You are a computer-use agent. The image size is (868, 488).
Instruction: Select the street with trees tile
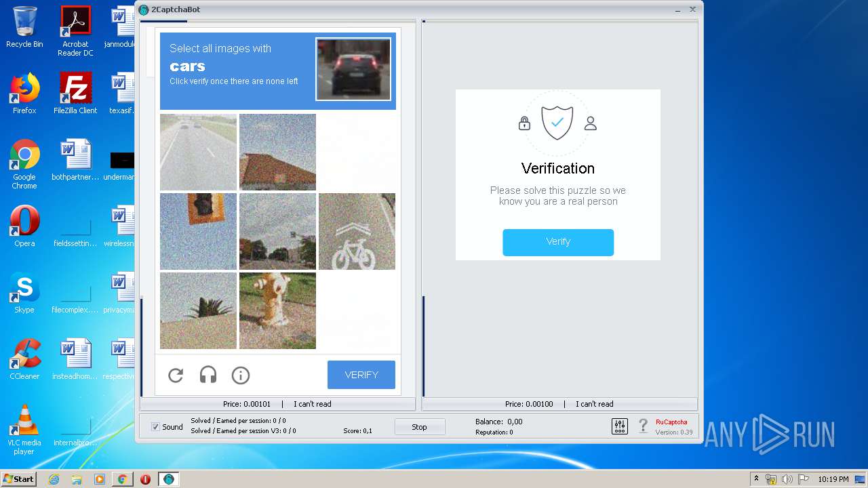277,231
